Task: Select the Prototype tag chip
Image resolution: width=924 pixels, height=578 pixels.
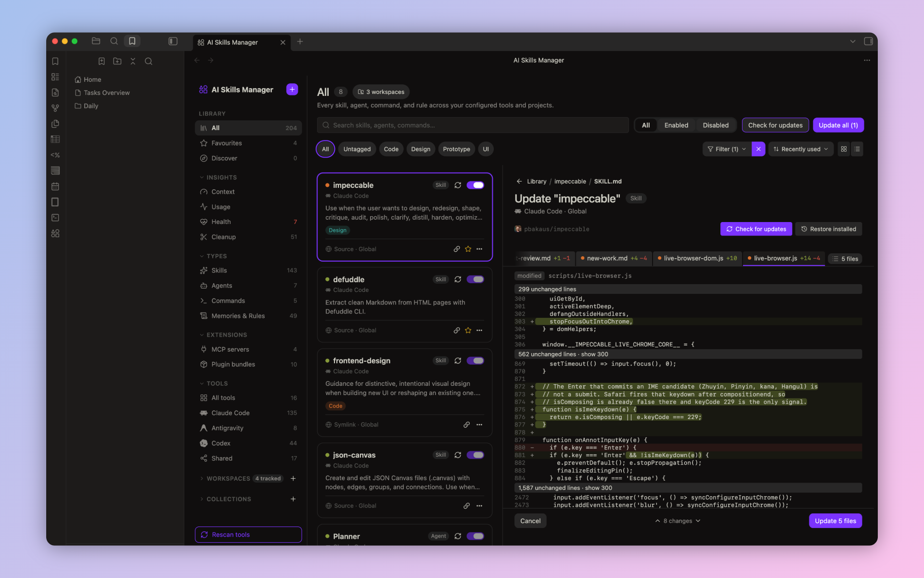Action: (x=456, y=149)
